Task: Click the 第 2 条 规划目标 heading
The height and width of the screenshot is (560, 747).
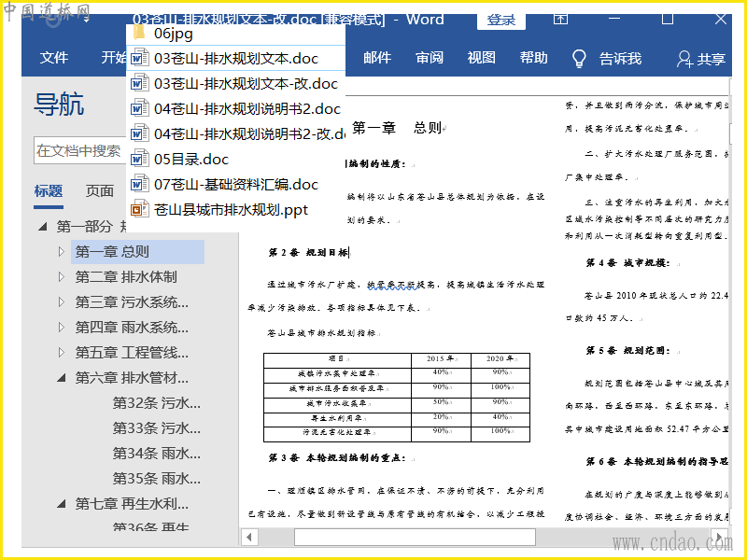Action: point(308,252)
